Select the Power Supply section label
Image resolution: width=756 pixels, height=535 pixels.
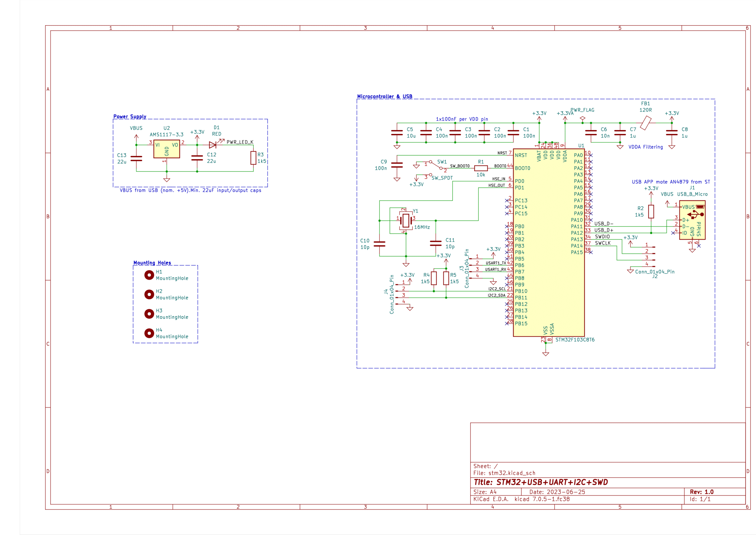click(129, 117)
